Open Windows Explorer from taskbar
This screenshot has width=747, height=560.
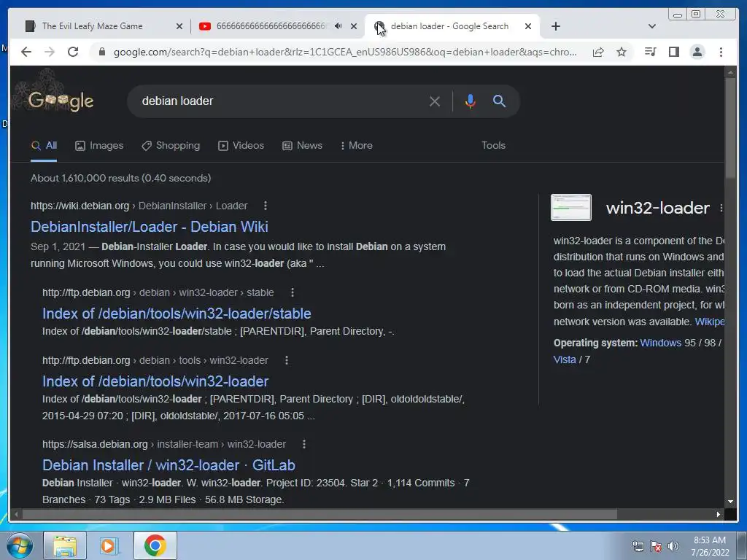[65, 545]
